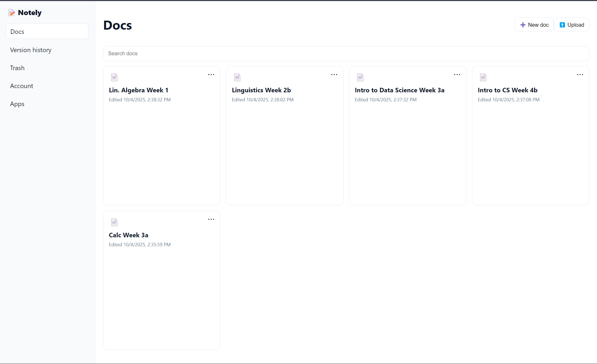
Task: Go to Version history in sidebar
Action: [x=31, y=50]
